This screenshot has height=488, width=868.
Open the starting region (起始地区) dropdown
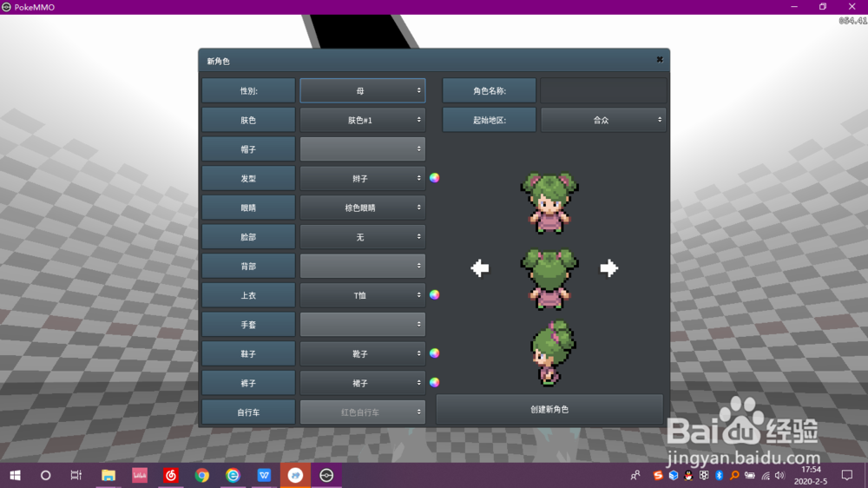coord(603,120)
